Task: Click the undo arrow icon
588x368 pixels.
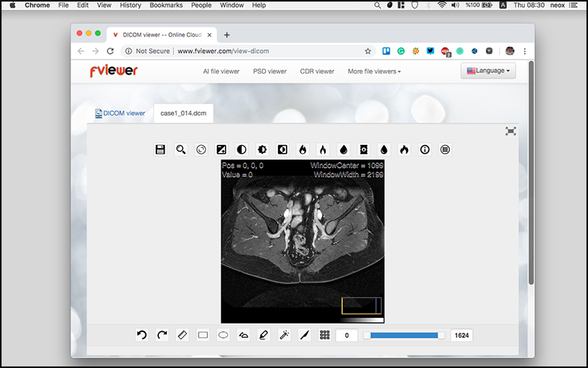Action: [x=142, y=335]
